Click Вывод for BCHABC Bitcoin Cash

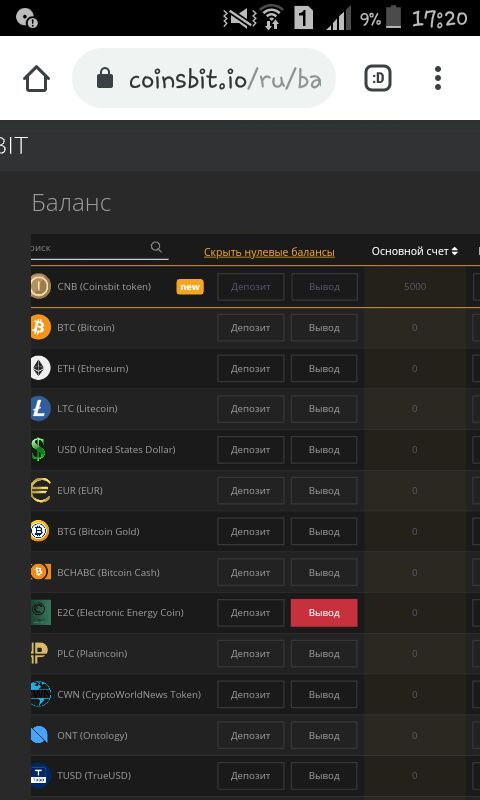point(324,572)
